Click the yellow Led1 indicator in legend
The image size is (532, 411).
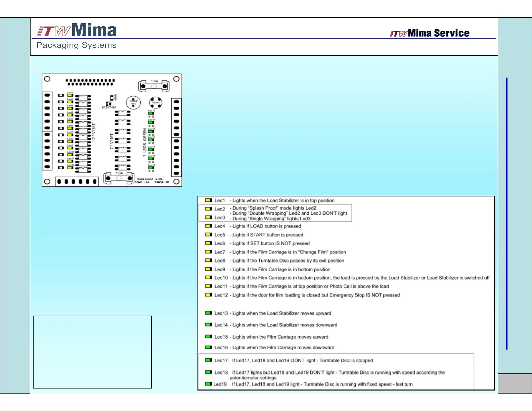click(x=208, y=200)
